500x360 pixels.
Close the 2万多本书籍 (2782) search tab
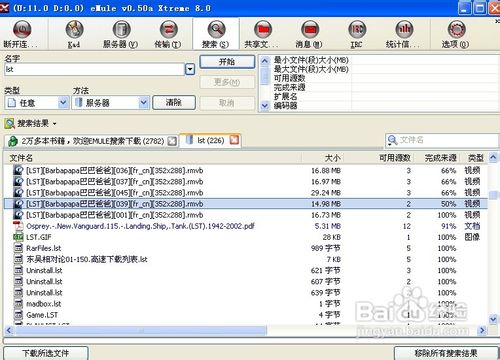(x=172, y=141)
